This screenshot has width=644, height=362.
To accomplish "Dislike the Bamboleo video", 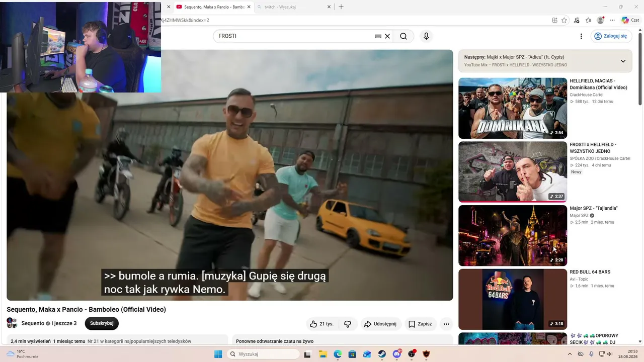I will click(x=347, y=324).
